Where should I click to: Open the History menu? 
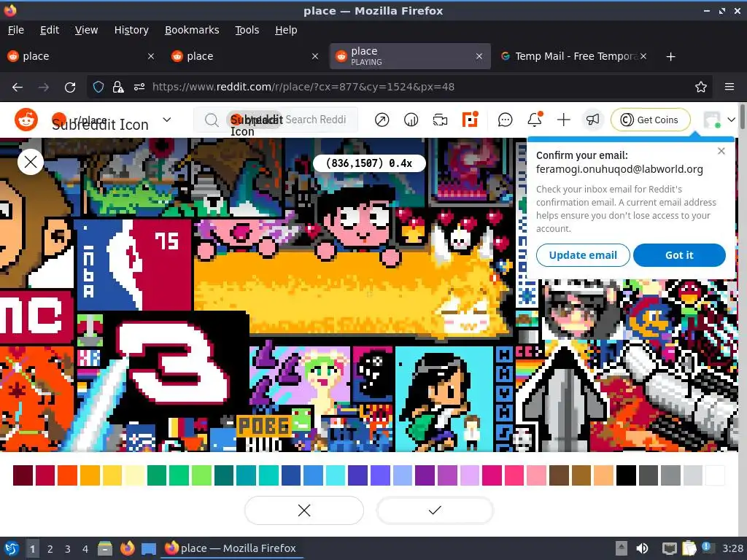[x=131, y=30]
